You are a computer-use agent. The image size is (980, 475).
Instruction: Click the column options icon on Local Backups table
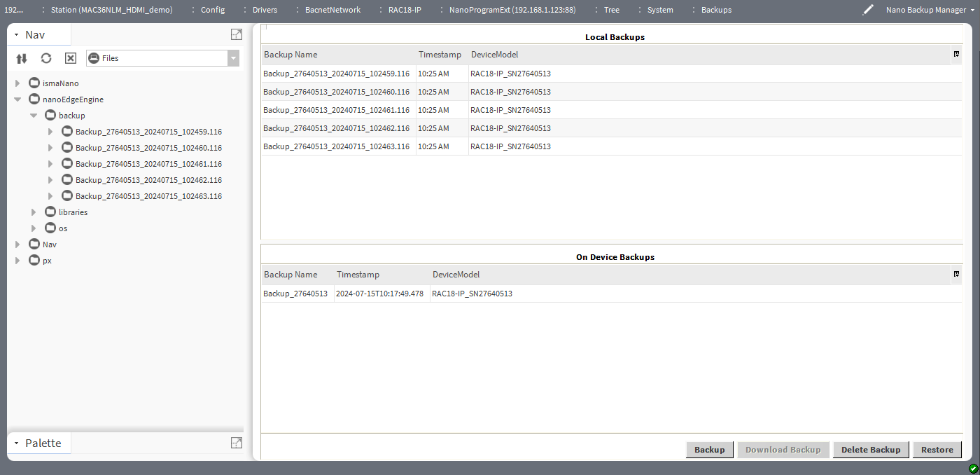click(x=955, y=54)
